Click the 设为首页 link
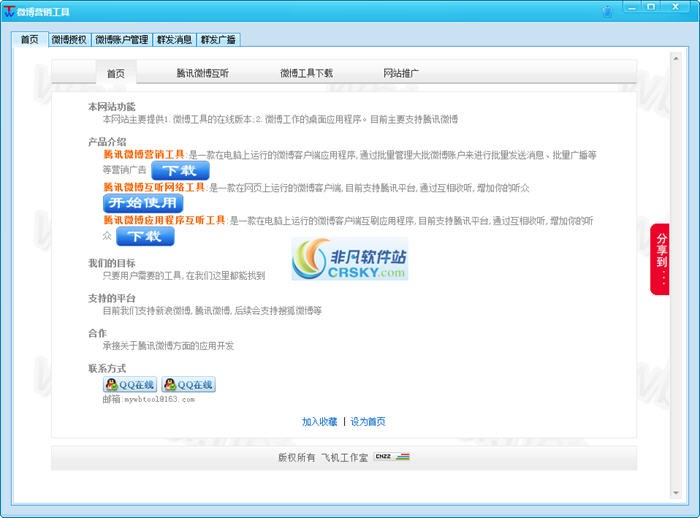Viewport: 700px width, 518px height. 367,422
